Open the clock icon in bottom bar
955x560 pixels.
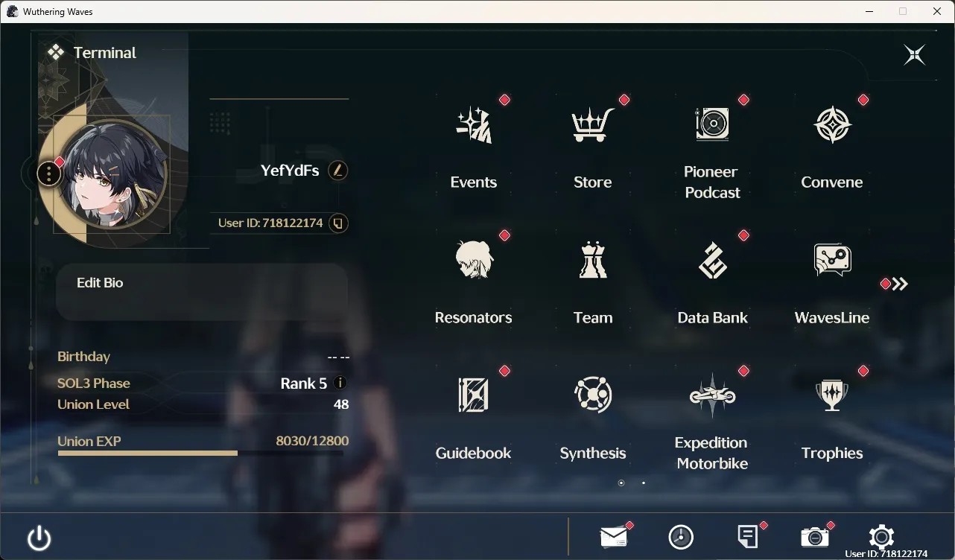[681, 537]
